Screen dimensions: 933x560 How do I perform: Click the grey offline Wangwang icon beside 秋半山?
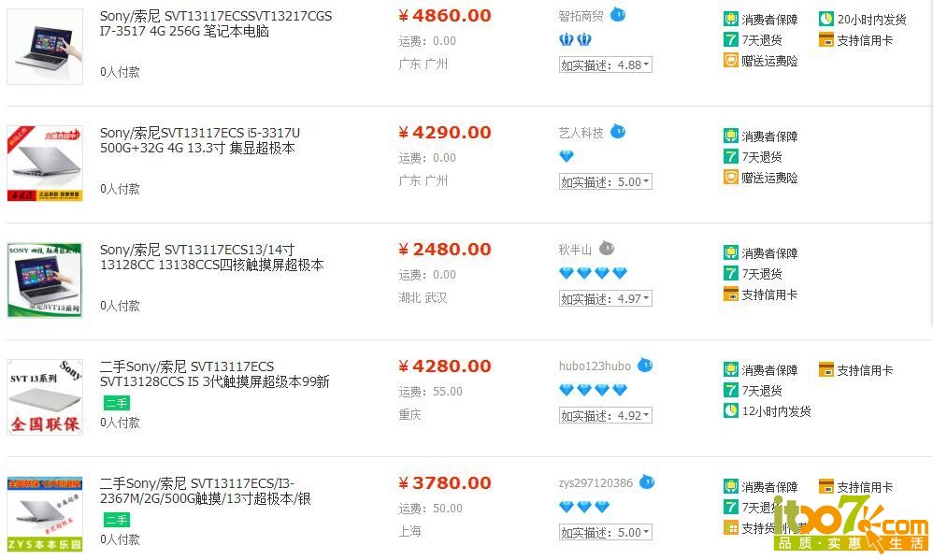pyautogui.click(x=607, y=248)
